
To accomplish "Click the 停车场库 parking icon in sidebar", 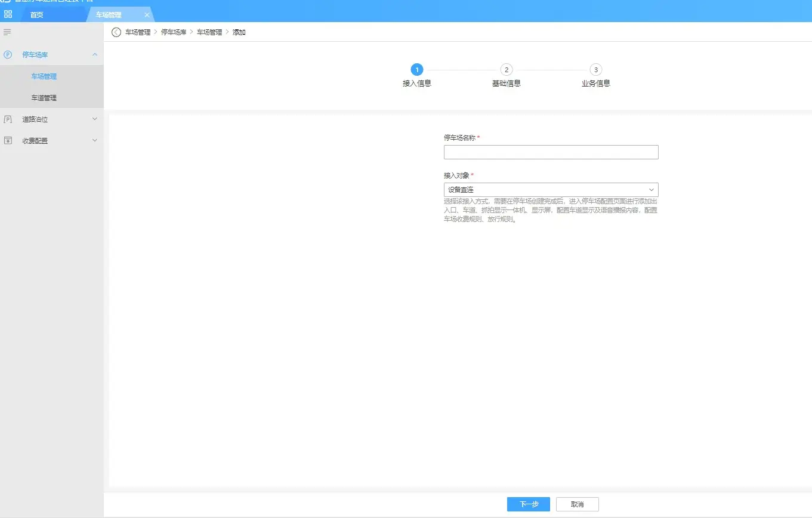I will click(x=8, y=55).
